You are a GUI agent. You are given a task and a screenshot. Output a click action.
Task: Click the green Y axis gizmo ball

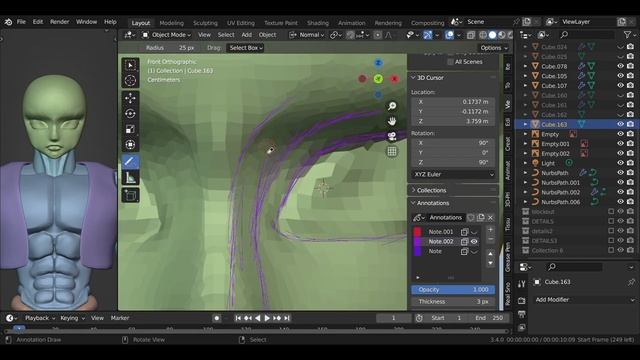[378, 78]
